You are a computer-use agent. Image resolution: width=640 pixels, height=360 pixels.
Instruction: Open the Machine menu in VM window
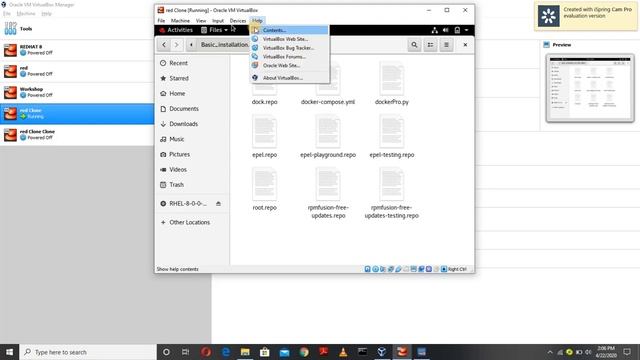point(180,20)
